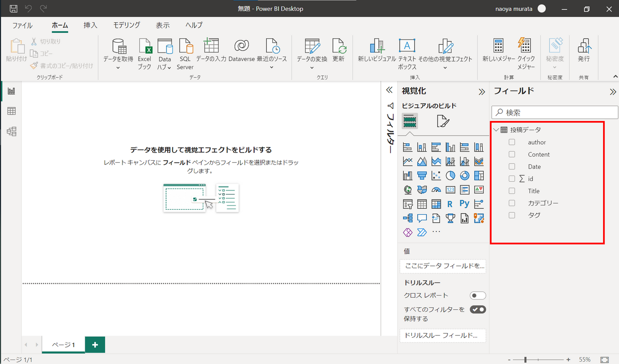Add a text box with テキストボックス

point(407,54)
